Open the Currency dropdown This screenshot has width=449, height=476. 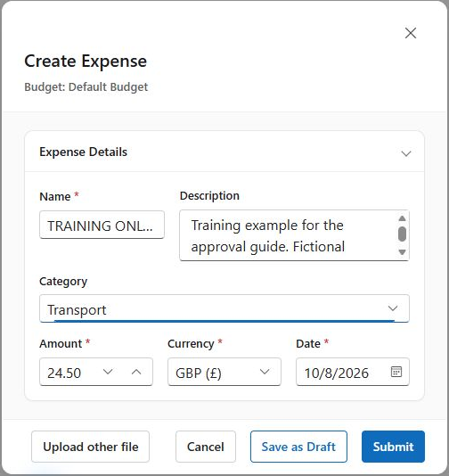[224, 372]
